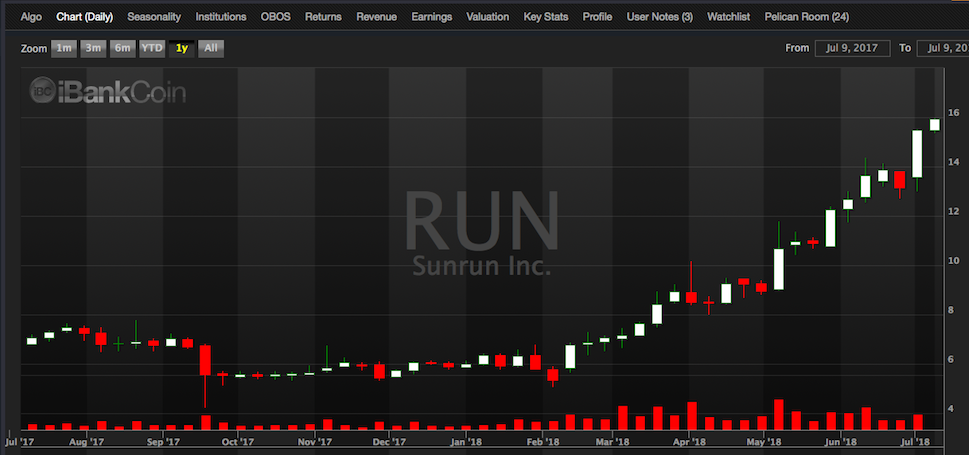
Task: Open the Valuation tab
Action: (x=488, y=17)
